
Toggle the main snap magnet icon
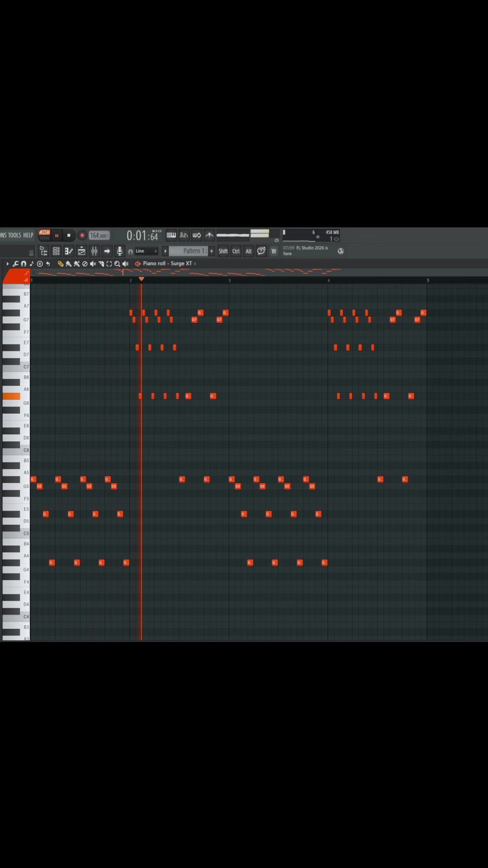[130, 251]
